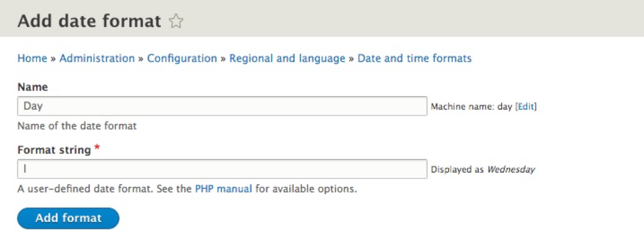Click the red required asterisk marker

point(97,150)
